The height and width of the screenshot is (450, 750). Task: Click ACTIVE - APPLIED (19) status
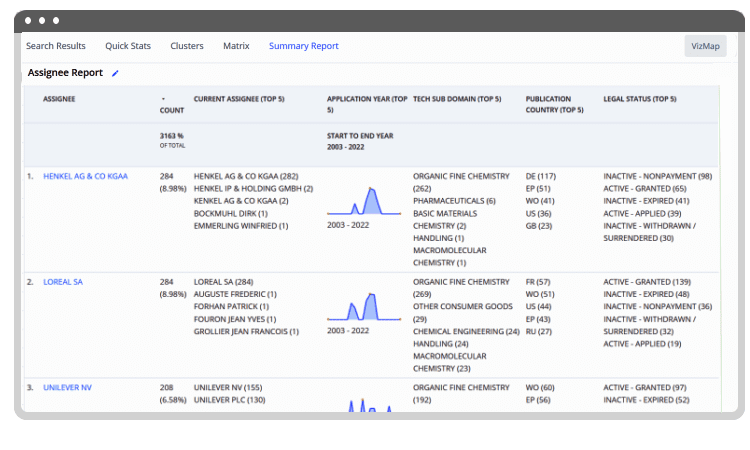642,344
